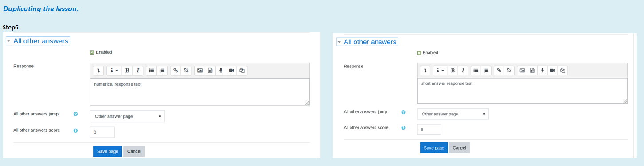Open help for All other answers jump, left form

(x=75, y=114)
